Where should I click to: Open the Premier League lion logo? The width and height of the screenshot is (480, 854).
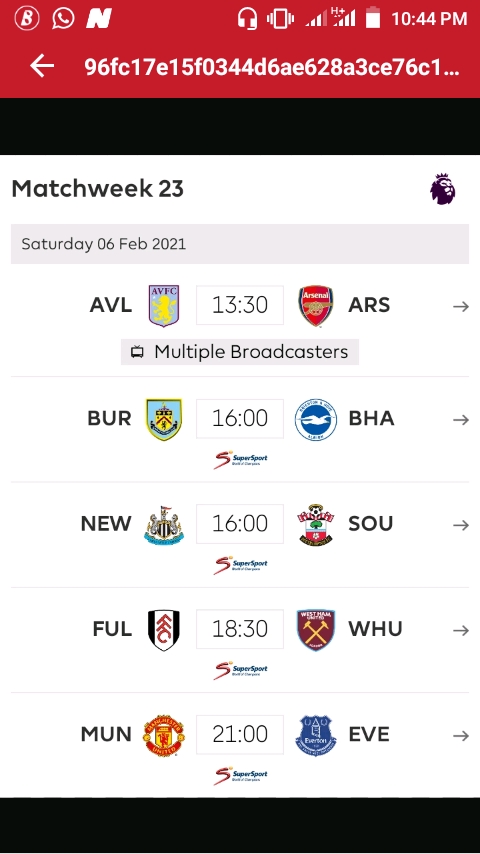(442, 189)
